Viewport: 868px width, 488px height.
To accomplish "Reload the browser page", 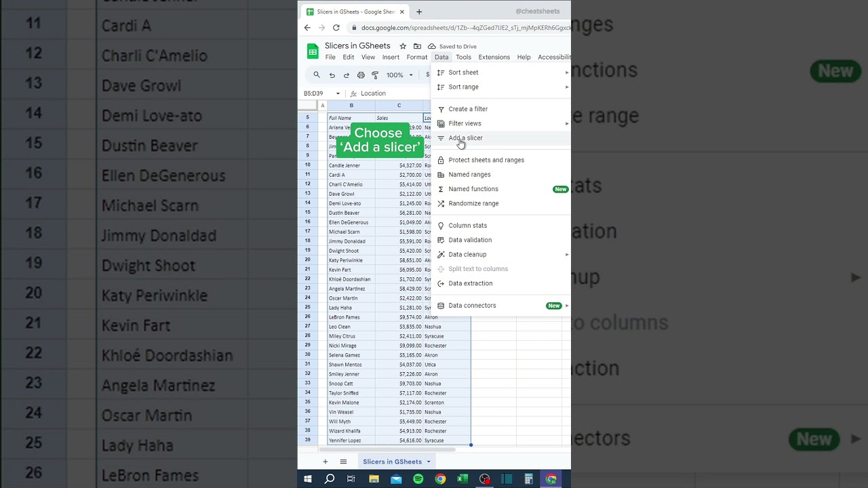I will pos(336,28).
